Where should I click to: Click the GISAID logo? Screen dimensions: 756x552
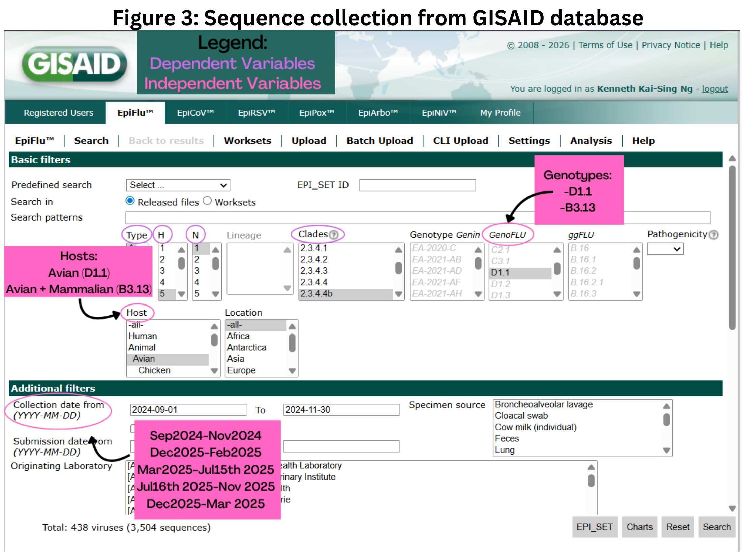pyautogui.click(x=74, y=64)
